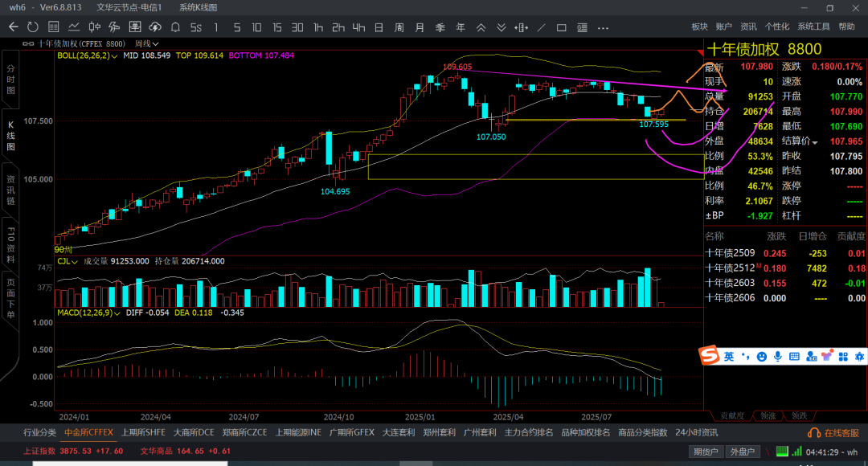Toggle the horizontal chart compress/expand icon
This screenshot has width=868, height=466.
tap(521, 27)
